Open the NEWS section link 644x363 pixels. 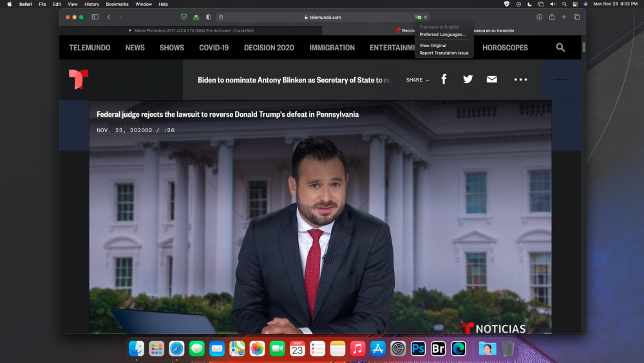pyautogui.click(x=135, y=48)
